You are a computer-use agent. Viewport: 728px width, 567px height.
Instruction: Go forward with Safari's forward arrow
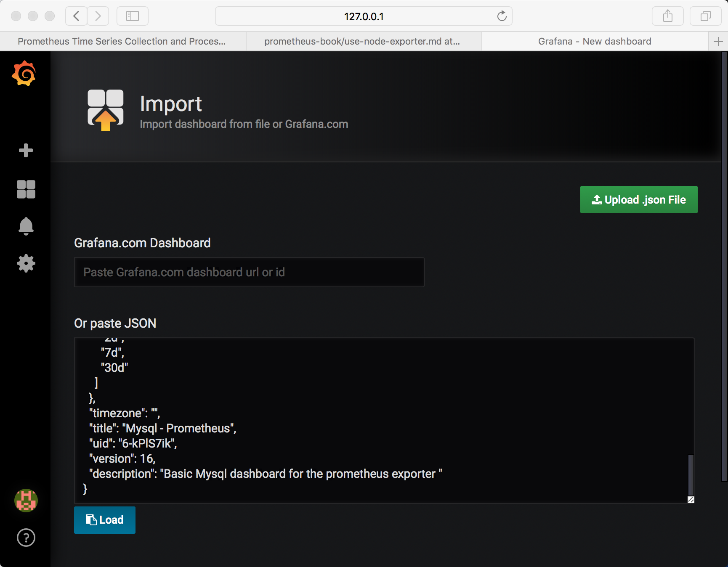pyautogui.click(x=98, y=16)
